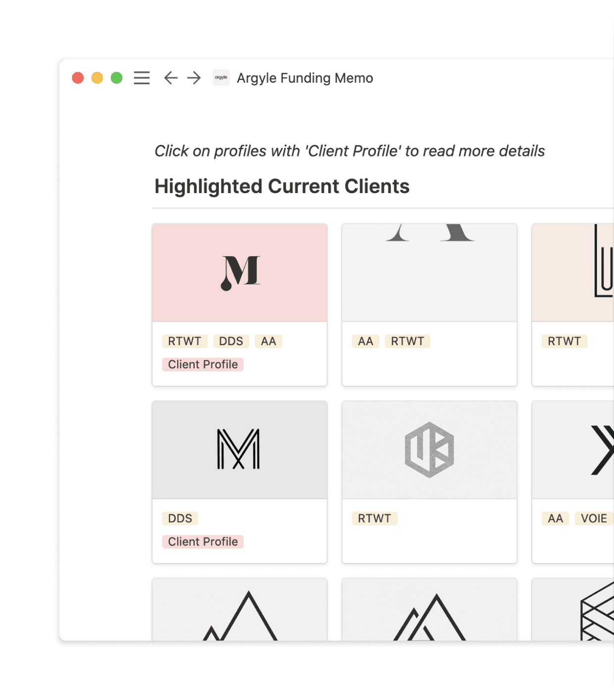
Task: Click the double-line M monogram logo
Action: tap(239, 450)
